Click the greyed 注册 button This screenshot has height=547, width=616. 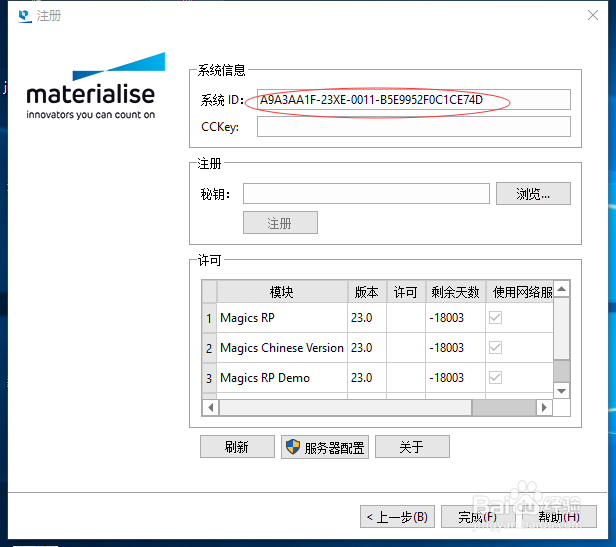(280, 223)
